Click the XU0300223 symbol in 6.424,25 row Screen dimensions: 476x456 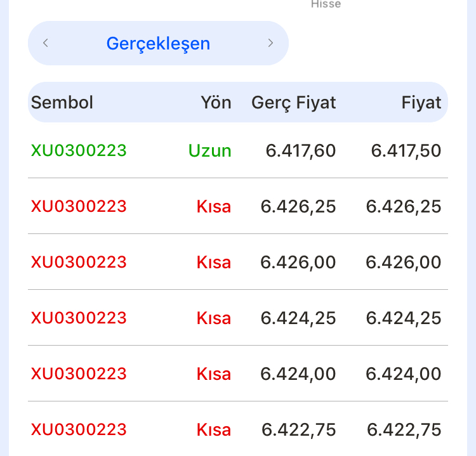[79, 318]
